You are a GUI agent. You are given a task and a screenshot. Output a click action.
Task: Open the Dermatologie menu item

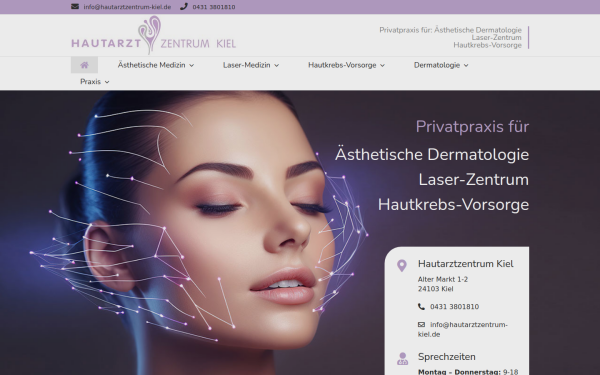437,65
